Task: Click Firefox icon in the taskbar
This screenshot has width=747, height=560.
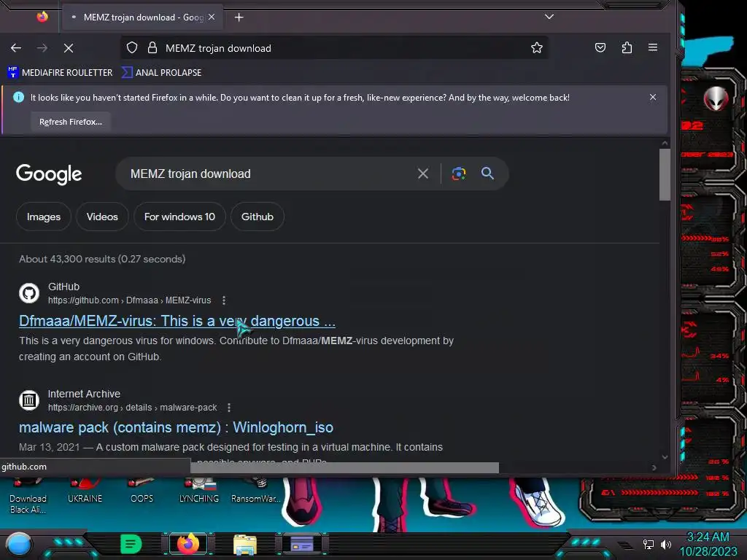Action: (x=188, y=544)
